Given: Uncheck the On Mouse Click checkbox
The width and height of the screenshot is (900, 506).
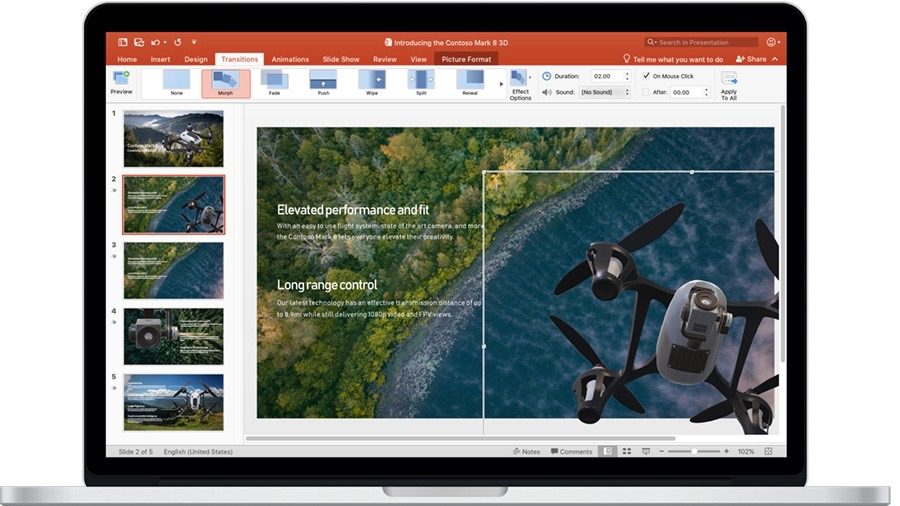Looking at the screenshot, I should [x=646, y=76].
